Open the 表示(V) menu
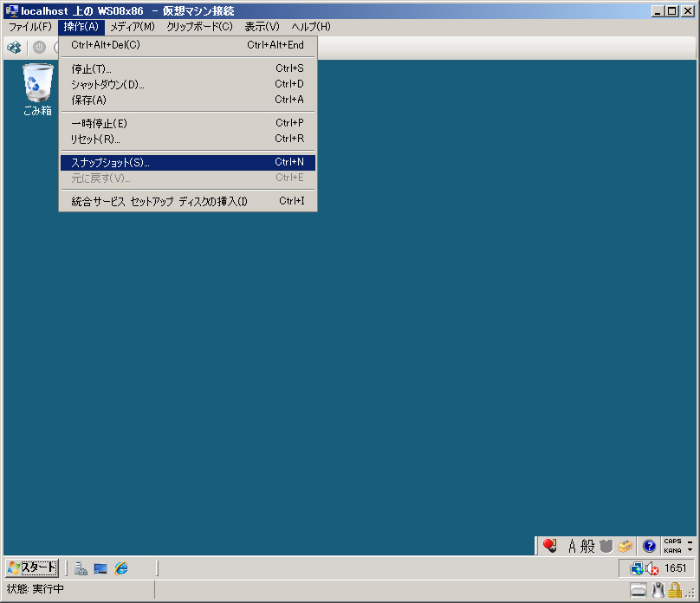 point(262,27)
